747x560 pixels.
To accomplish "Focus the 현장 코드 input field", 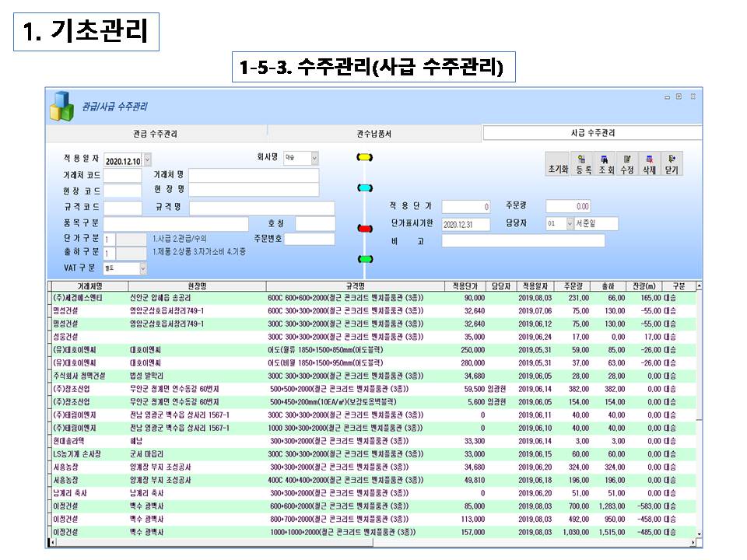I will [122, 191].
